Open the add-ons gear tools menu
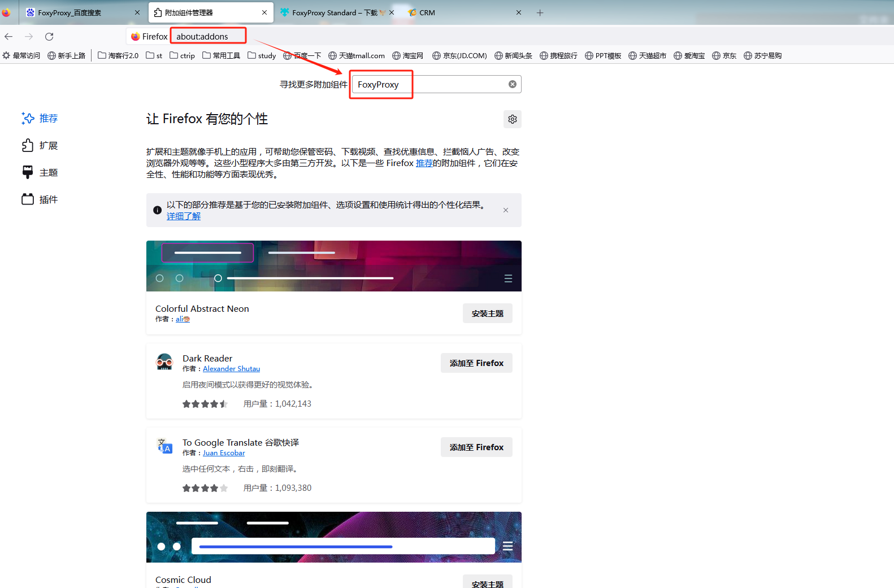Viewport: 894px width, 588px height. (513, 119)
